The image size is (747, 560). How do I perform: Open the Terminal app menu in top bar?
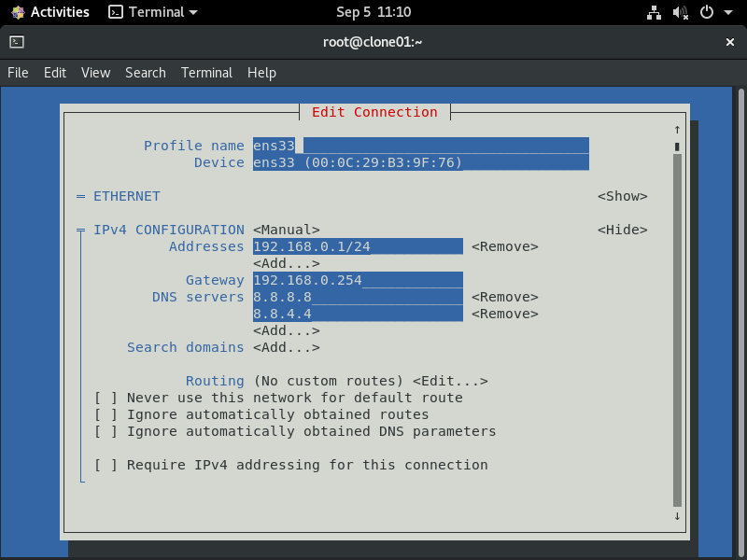pos(153,12)
